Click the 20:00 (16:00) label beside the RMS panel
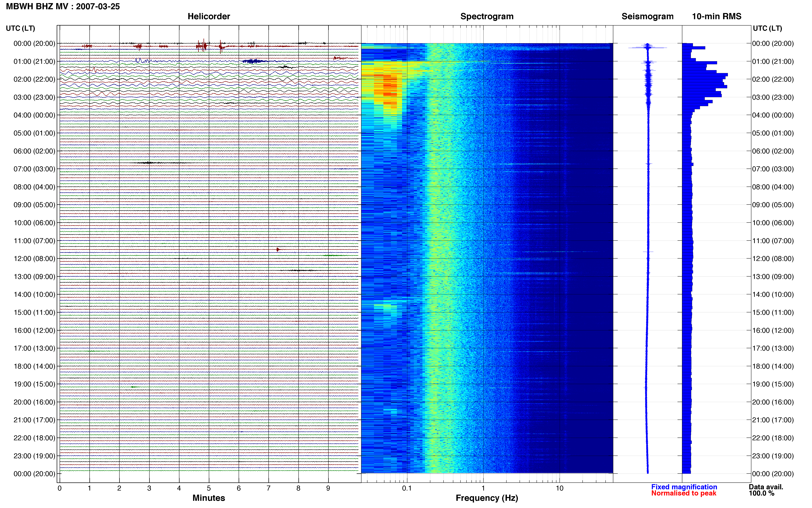The image size is (812, 508). point(773,402)
